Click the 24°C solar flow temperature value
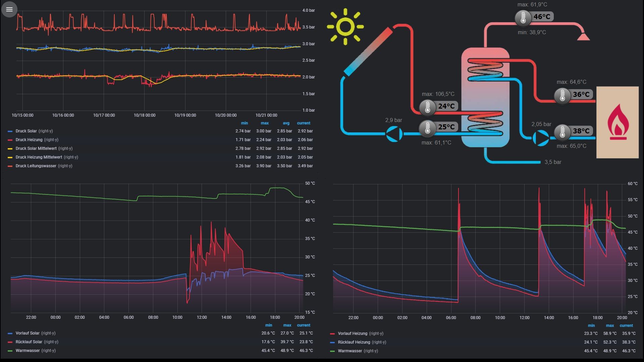The width and height of the screenshot is (644, 362). click(x=446, y=106)
